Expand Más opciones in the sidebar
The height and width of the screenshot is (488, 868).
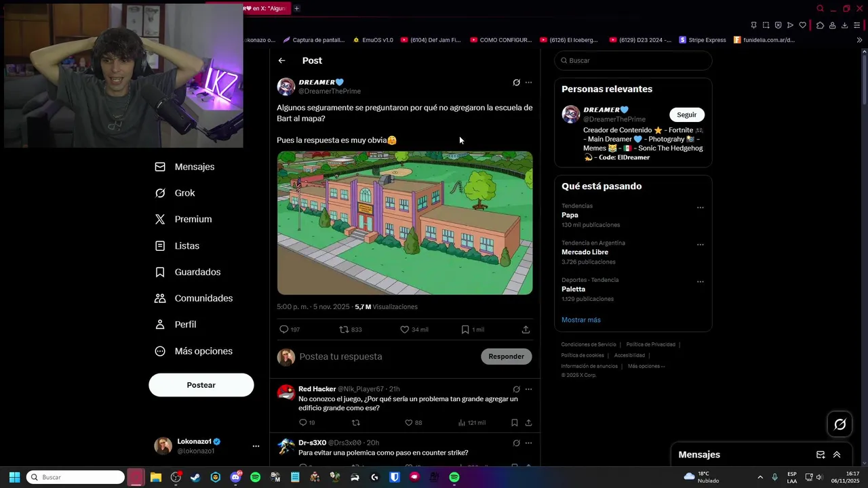(194, 351)
